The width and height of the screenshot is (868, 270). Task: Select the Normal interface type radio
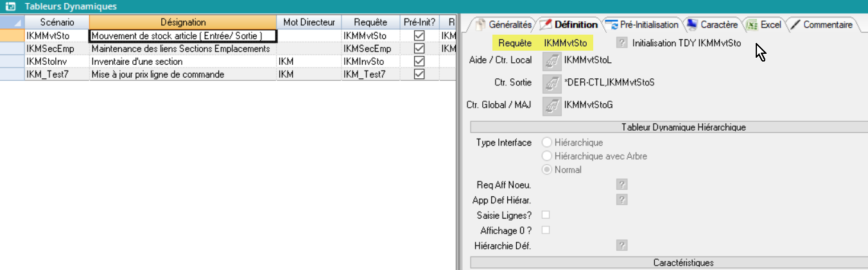(547, 170)
